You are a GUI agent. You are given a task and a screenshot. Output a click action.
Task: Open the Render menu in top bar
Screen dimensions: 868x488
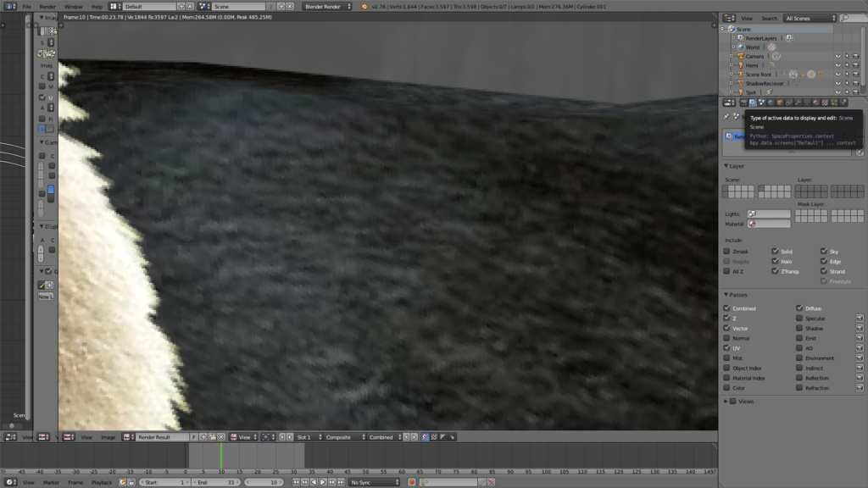click(x=47, y=6)
